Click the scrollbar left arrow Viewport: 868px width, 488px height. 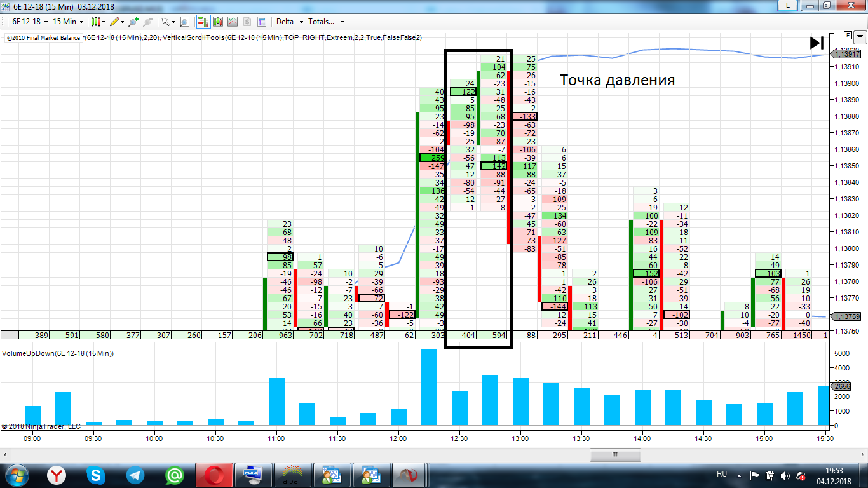[6, 455]
